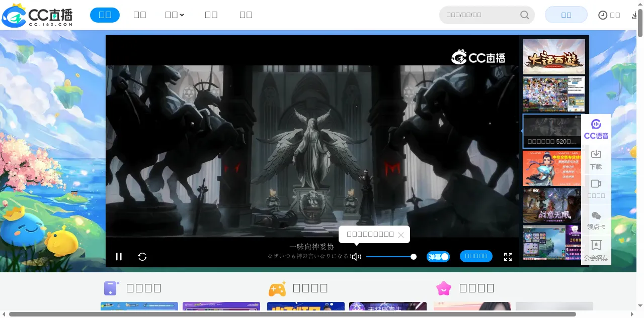
Task: Select the 战意无眠 thumbnail
Action: point(552,205)
